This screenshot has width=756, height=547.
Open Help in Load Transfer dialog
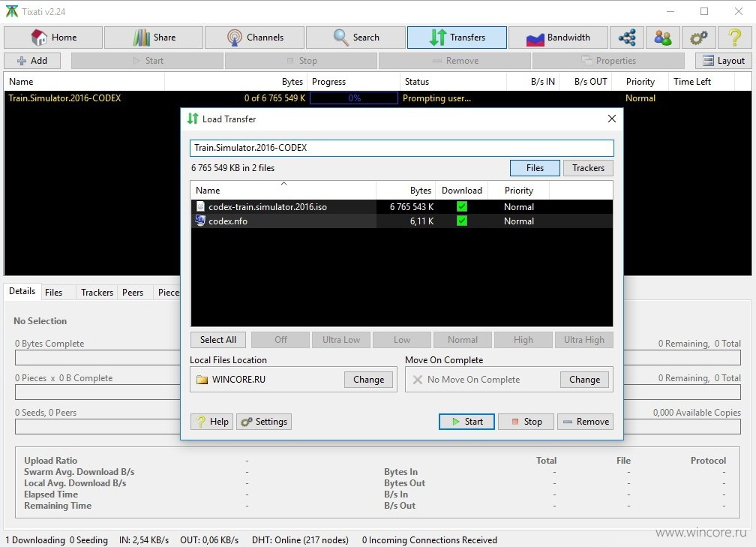click(212, 422)
